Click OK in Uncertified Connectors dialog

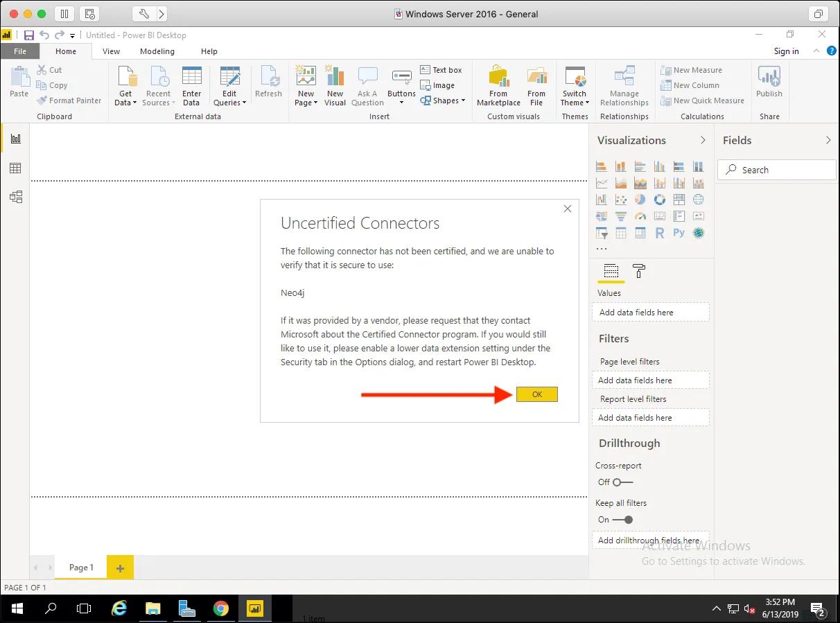(x=536, y=394)
